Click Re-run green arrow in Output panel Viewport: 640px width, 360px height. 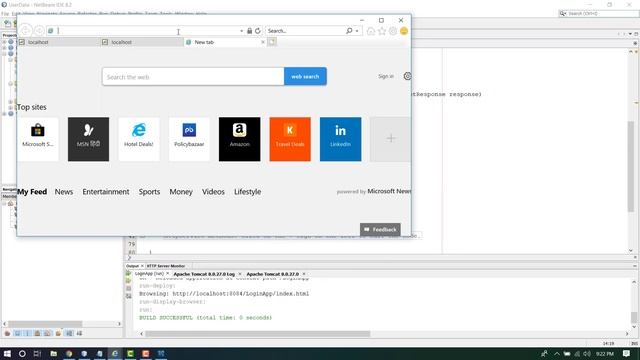[x=128, y=273]
